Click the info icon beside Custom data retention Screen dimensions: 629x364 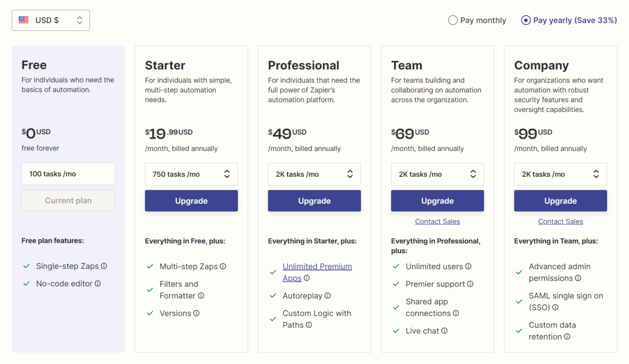[x=567, y=337]
